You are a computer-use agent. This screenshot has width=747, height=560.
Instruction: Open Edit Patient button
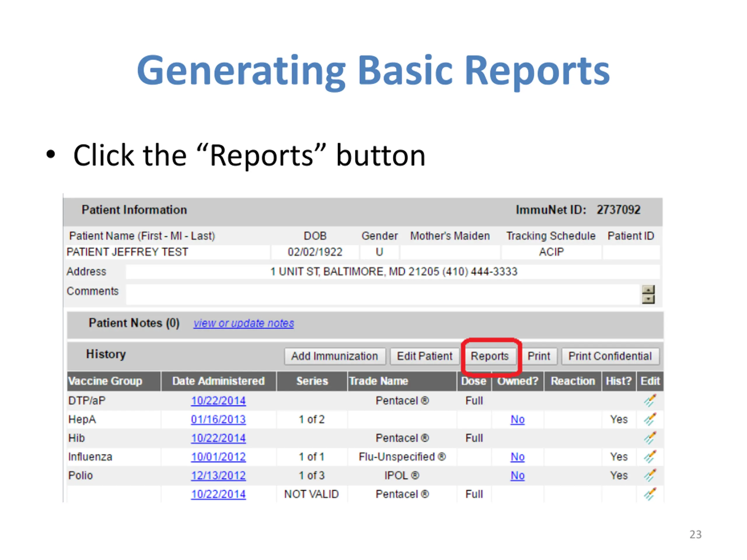coord(425,356)
